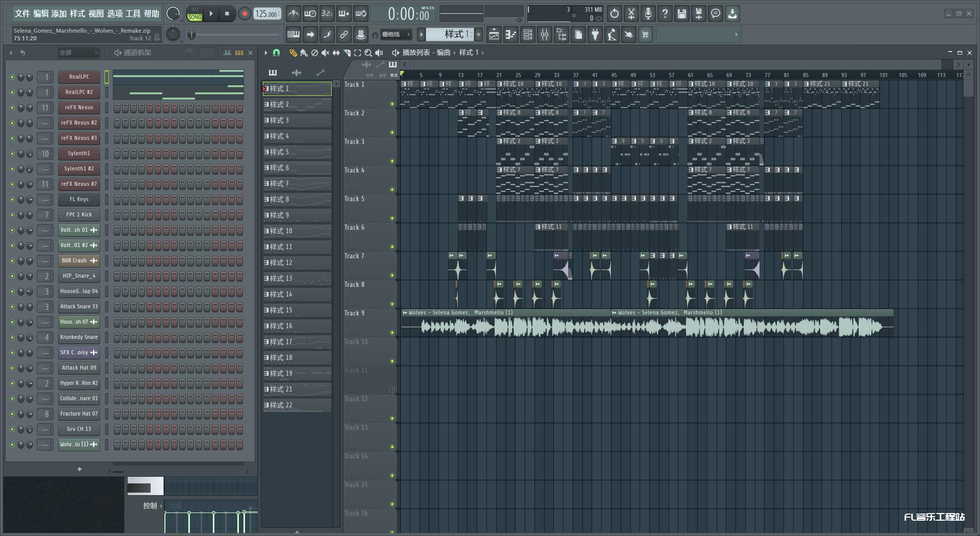Screen dimensions: 980x536
Task: Open the 文件 menu
Action: 22,14
